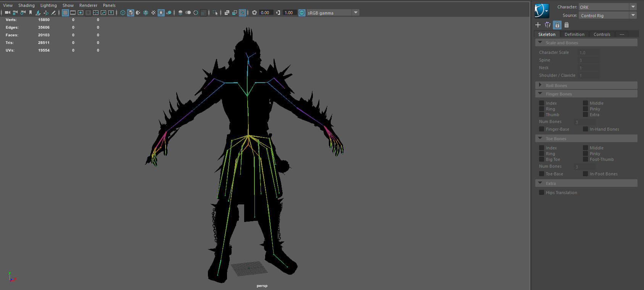
Task: Click the gamma value field 1.00
Action: [x=290, y=13]
